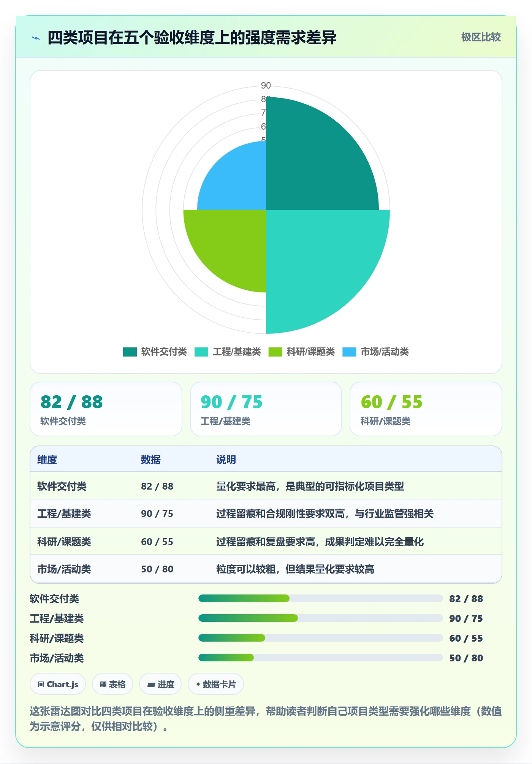This screenshot has width=532, height=764.
Task: Hide the 科研/课题类 legend swatch
Action: [x=275, y=352]
